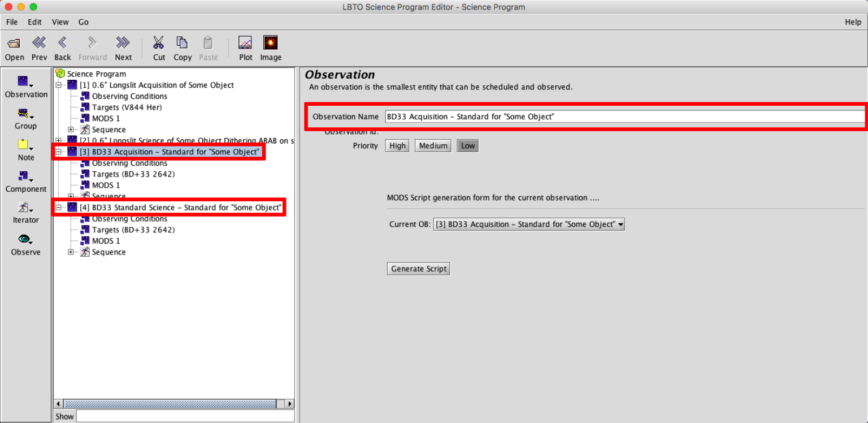Image resolution: width=868 pixels, height=423 pixels.
Task: Collapse observation [3] BD33 Acquisition node
Action: click(58, 152)
